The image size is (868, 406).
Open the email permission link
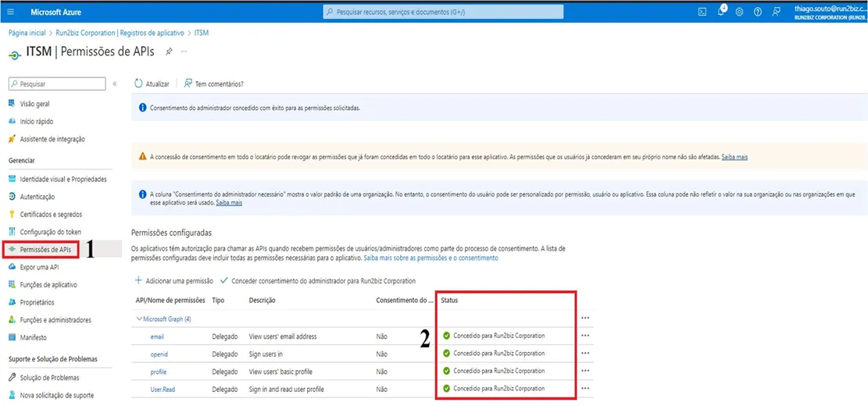point(157,337)
